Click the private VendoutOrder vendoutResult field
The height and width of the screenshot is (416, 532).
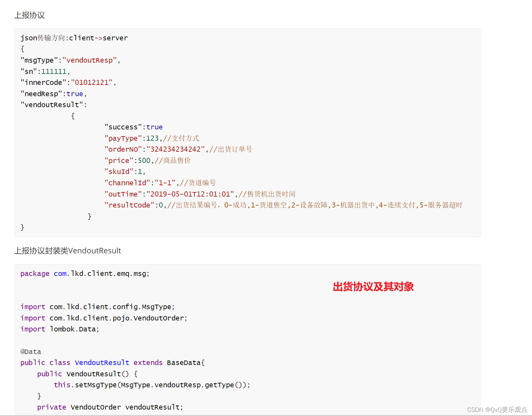(x=110, y=407)
